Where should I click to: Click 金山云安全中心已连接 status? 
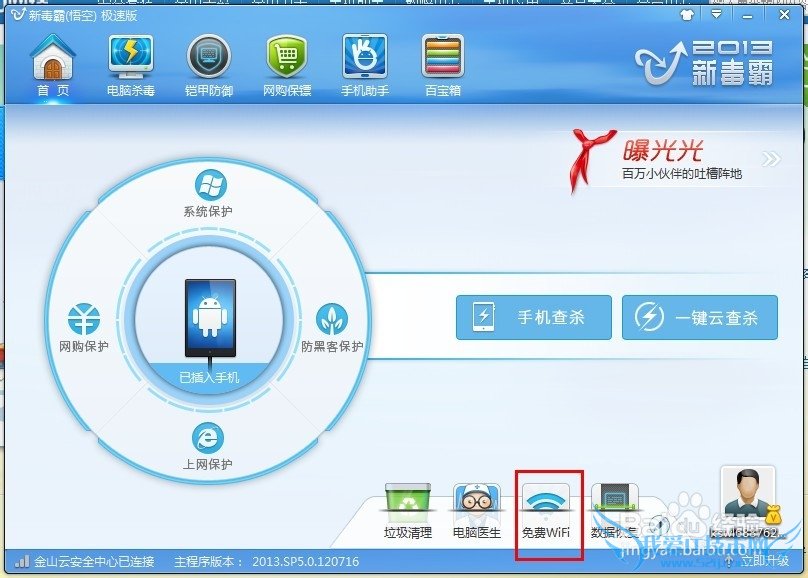click(94, 562)
